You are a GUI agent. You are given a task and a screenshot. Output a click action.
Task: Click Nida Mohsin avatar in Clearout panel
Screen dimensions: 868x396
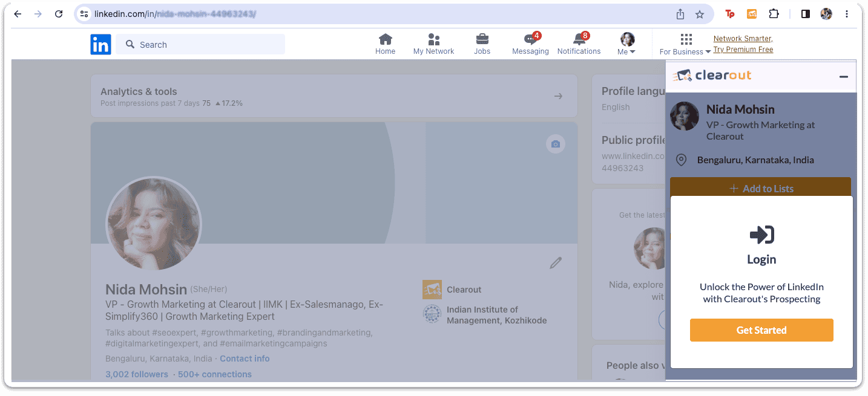pos(685,116)
